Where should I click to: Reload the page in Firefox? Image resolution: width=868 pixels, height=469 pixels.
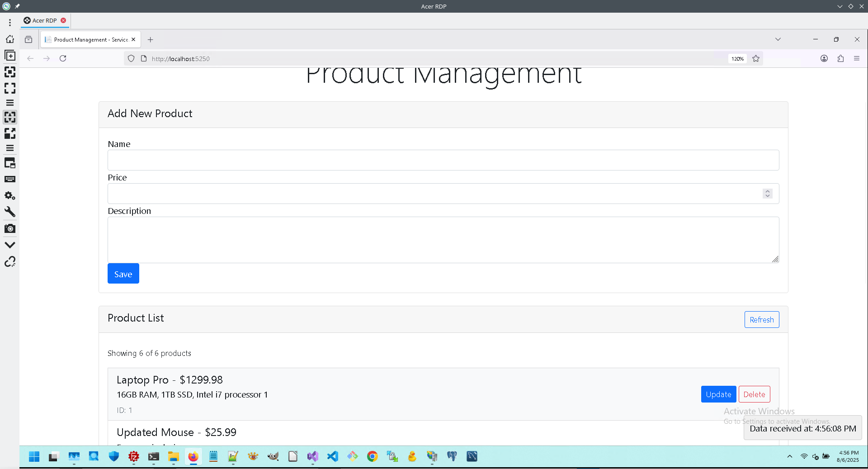pos(63,58)
